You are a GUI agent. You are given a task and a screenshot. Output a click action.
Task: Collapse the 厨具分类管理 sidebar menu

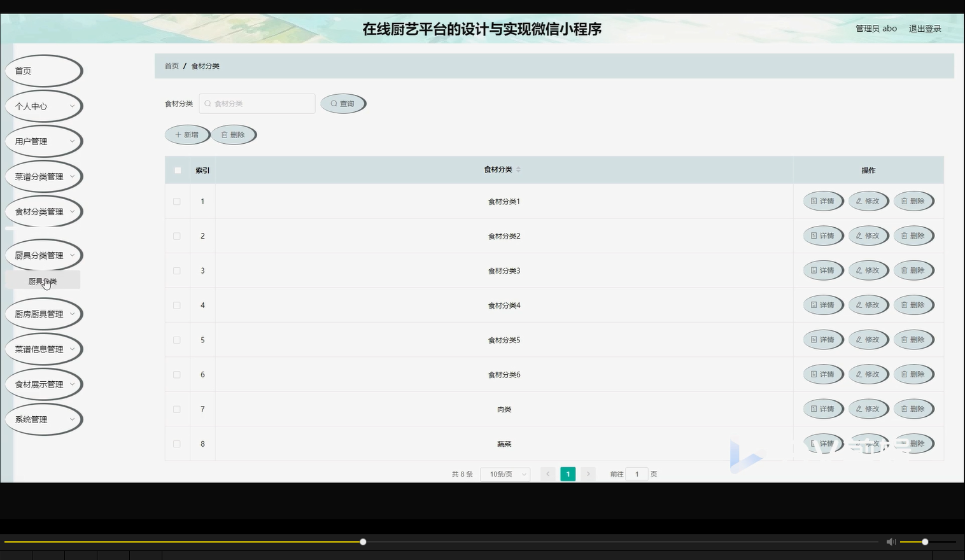click(44, 255)
